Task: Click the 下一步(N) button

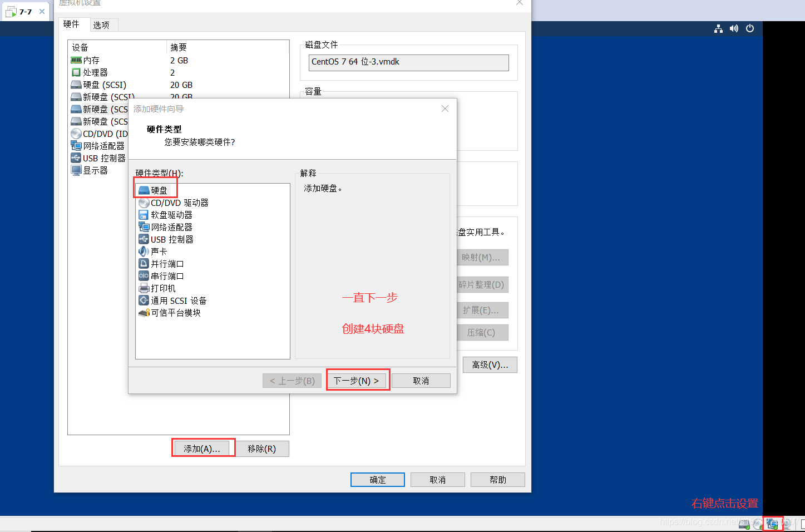Action: 358,380
